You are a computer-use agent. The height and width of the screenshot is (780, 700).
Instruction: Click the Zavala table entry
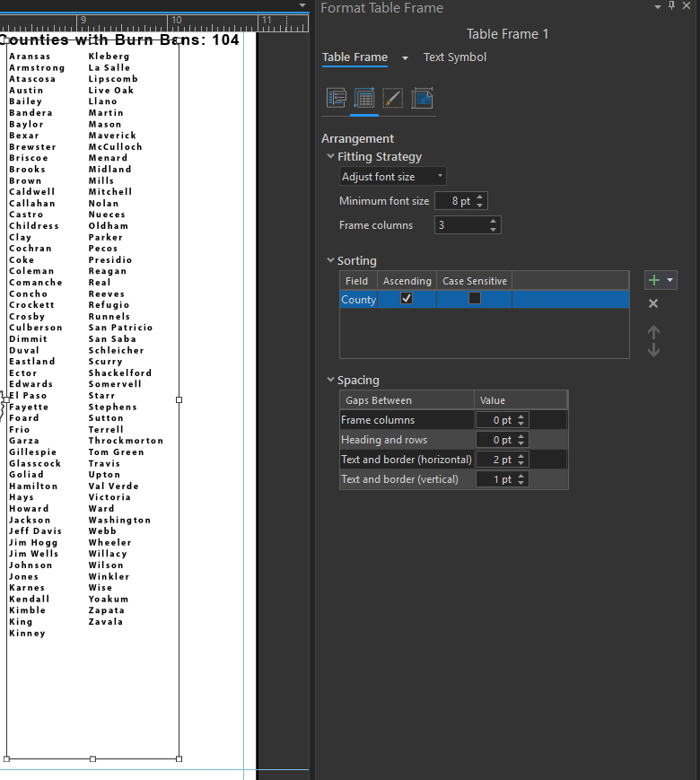tap(106, 621)
